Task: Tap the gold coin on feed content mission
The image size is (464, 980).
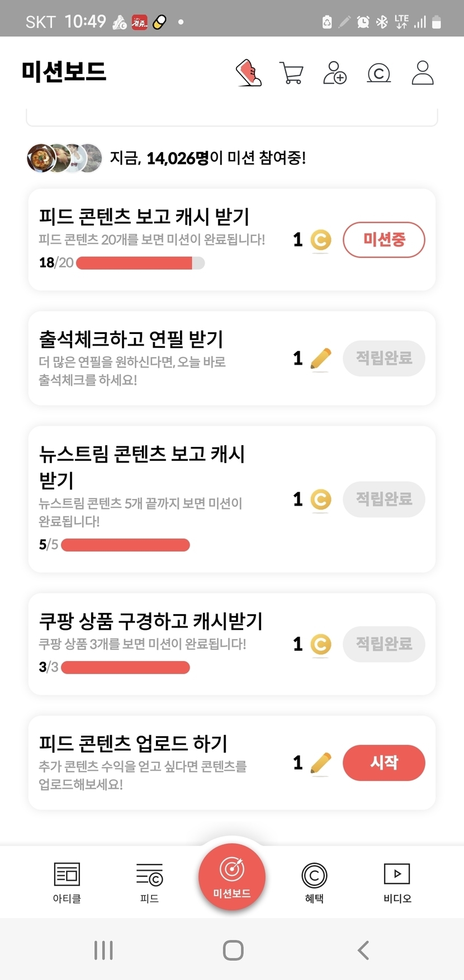Action: tap(320, 241)
